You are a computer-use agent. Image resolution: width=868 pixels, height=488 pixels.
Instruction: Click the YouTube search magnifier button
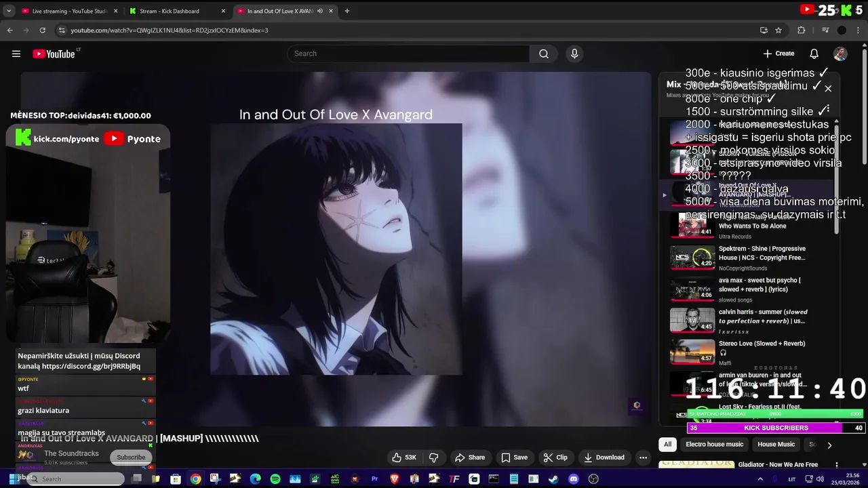[x=544, y=54]
